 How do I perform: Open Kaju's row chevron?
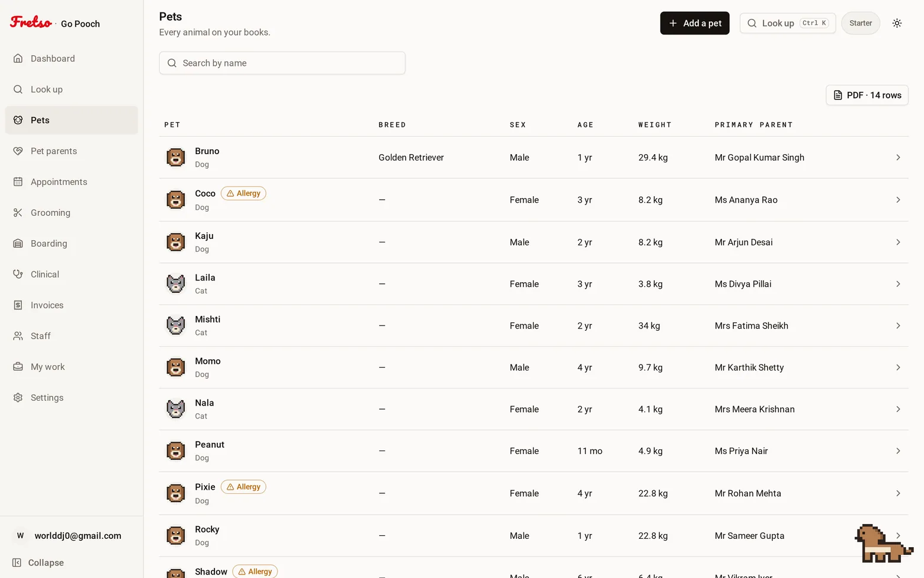[x=898, y=242]
